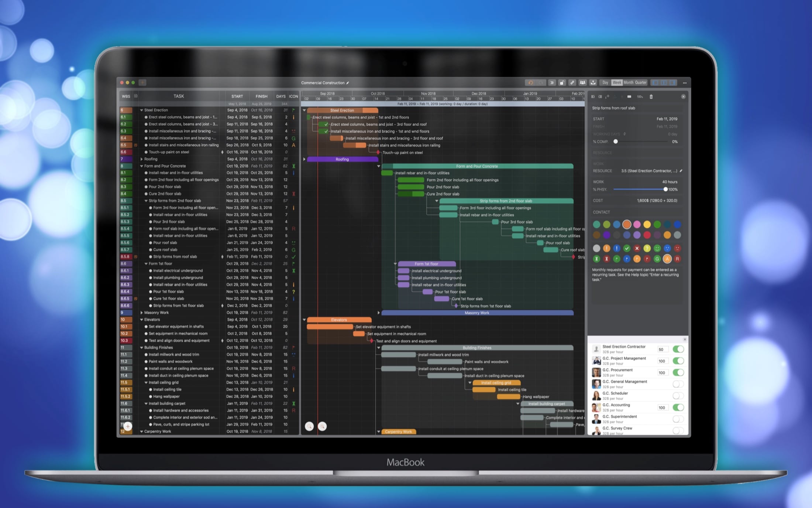812x508 pixels.
Task: Switch timeline scale to Quarter
Action: (641, 83)
